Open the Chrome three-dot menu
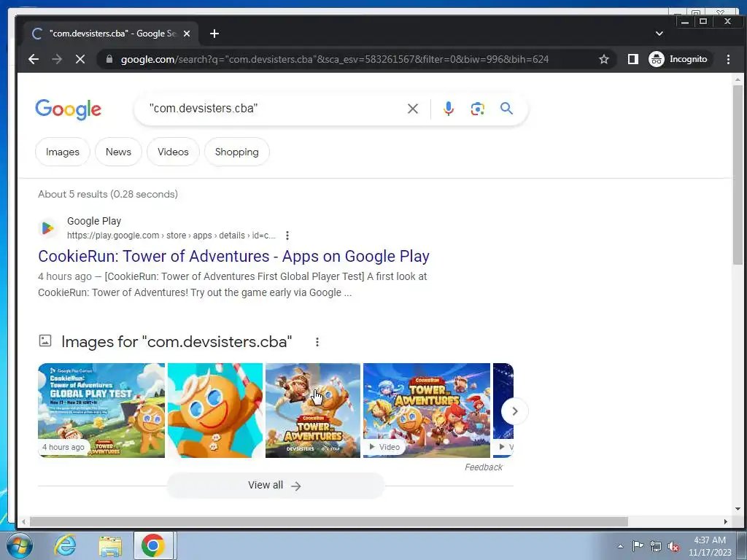 click(728, 59)
